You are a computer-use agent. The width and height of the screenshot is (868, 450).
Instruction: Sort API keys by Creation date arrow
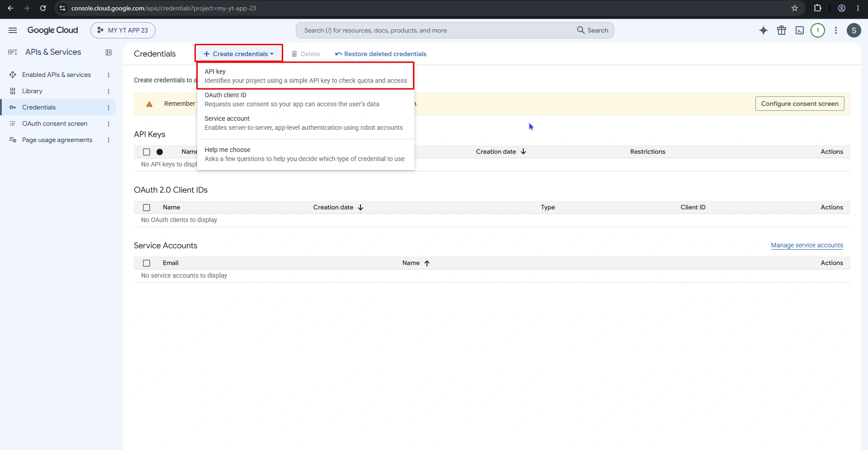click(523, 152)
